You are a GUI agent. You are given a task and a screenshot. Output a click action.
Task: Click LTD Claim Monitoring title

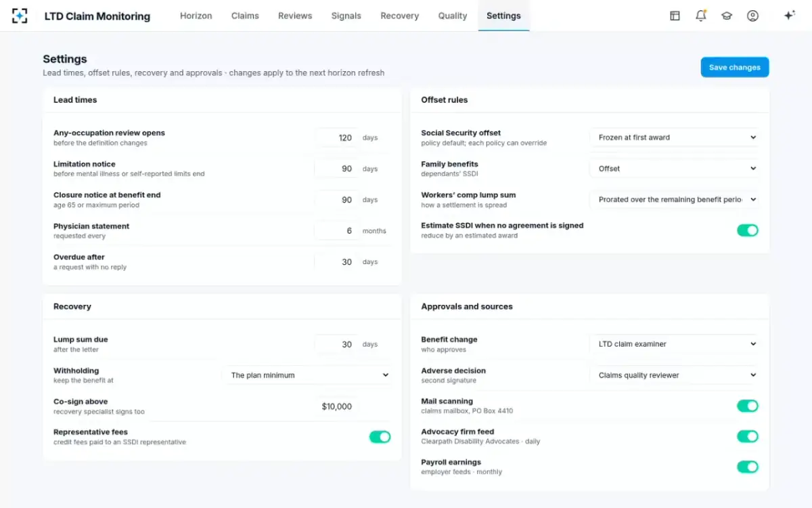click(97, 16)
